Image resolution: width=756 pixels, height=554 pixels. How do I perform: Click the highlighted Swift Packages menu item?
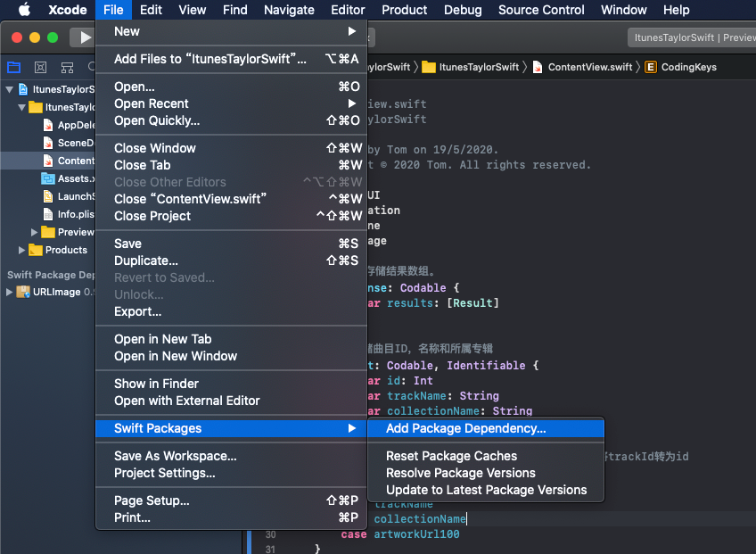[x=232, y=428]
